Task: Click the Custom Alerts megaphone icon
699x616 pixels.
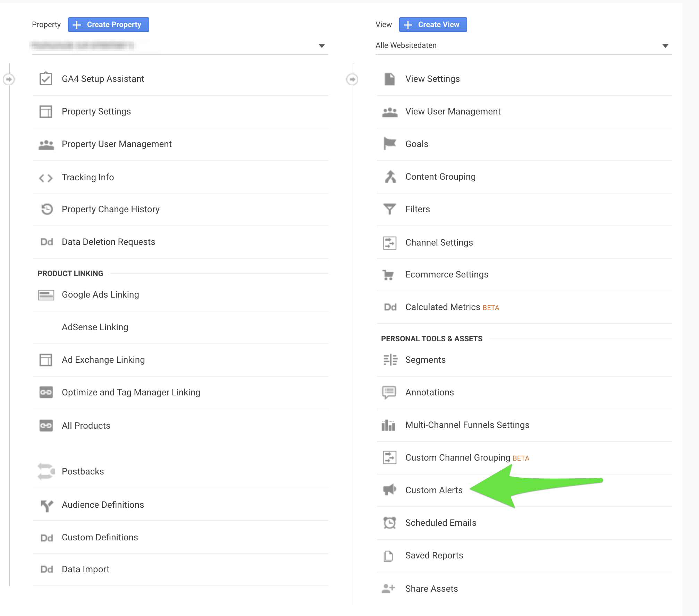Action: [x=389, y=489]
